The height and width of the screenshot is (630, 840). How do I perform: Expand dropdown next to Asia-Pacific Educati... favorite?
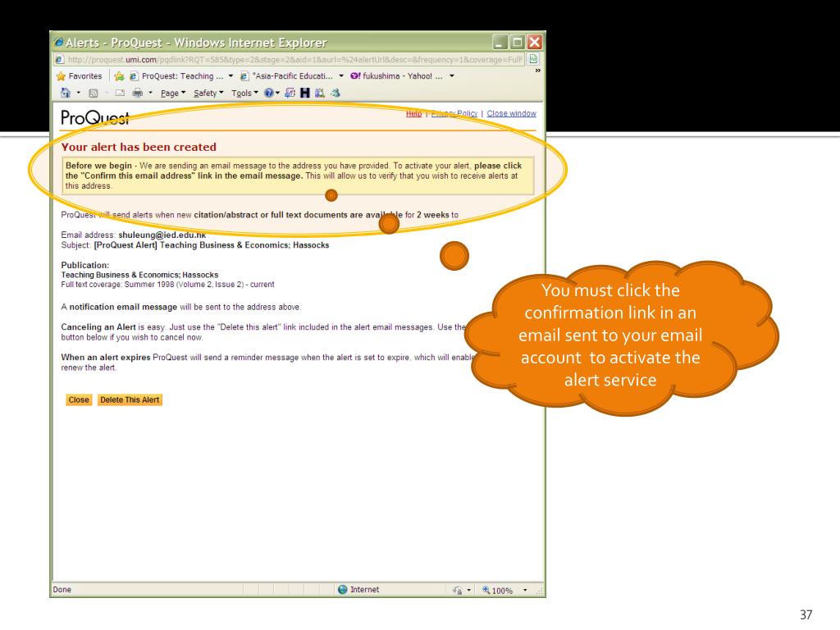point(341,76)
